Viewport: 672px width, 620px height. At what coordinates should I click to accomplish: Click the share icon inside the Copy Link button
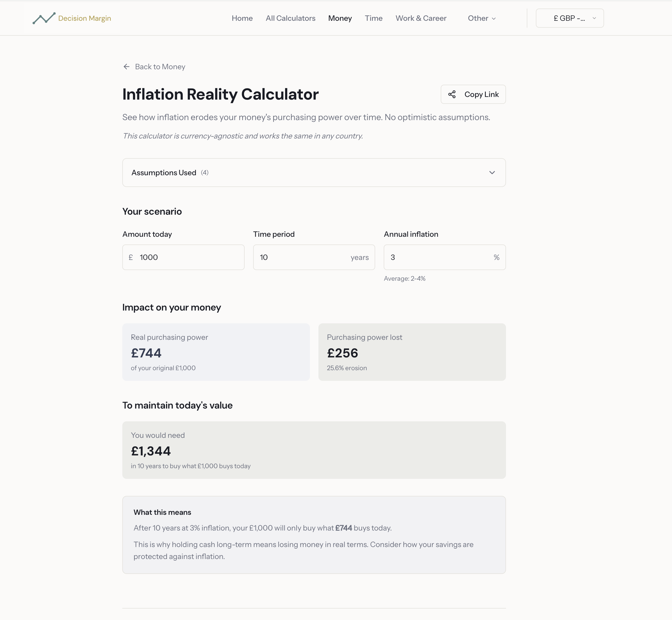click(x=452, y=94)
